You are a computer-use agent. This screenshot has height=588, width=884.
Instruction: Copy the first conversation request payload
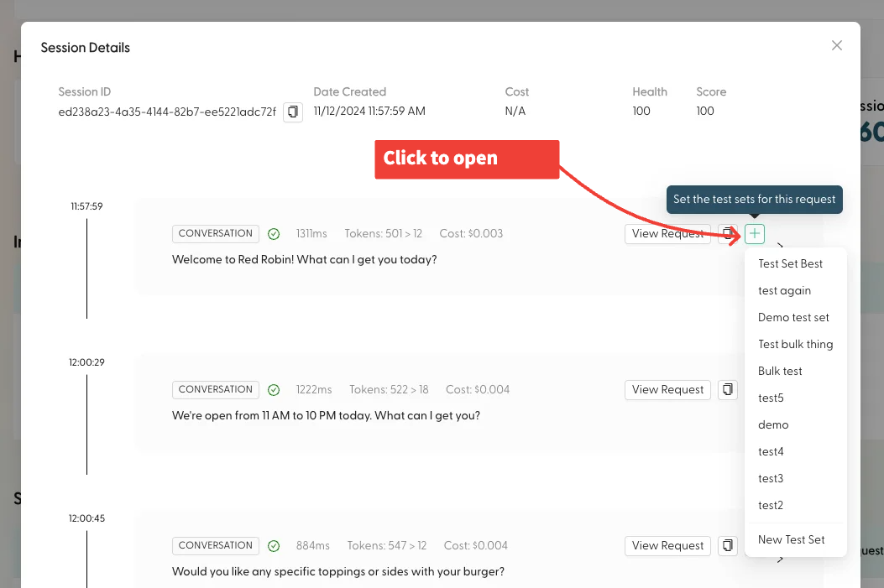(727, 234)
